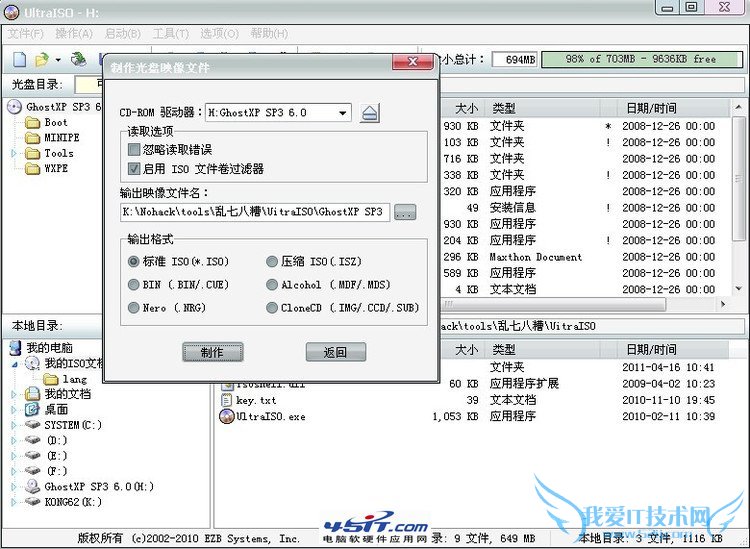Expand KONG62 (K:) drive node

coord(14,502)
